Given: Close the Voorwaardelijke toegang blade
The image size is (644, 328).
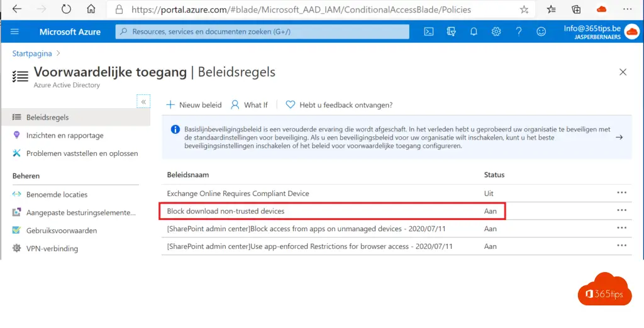Looking at the screenshot, I should click(x=623, y=72).
